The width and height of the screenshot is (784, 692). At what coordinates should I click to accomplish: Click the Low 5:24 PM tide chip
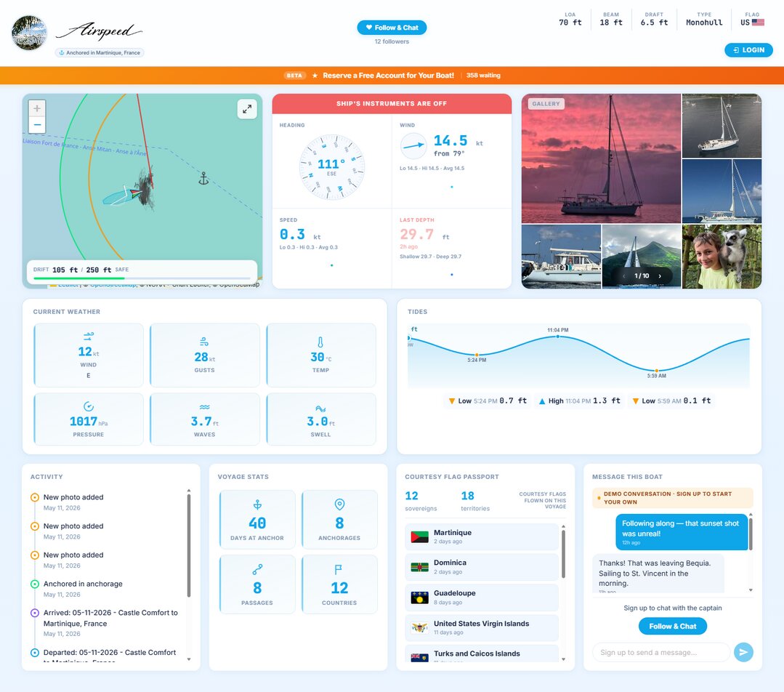tap(488, 401)
